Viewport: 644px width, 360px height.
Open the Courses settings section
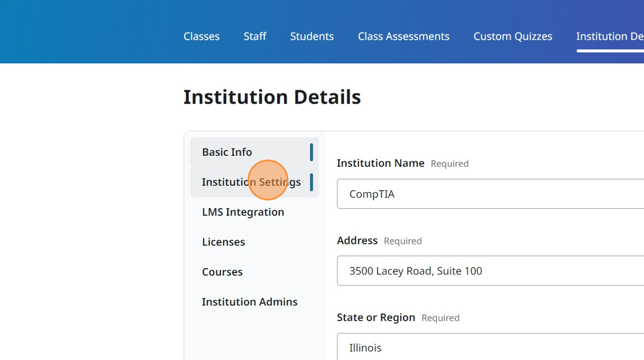point(222,271)
